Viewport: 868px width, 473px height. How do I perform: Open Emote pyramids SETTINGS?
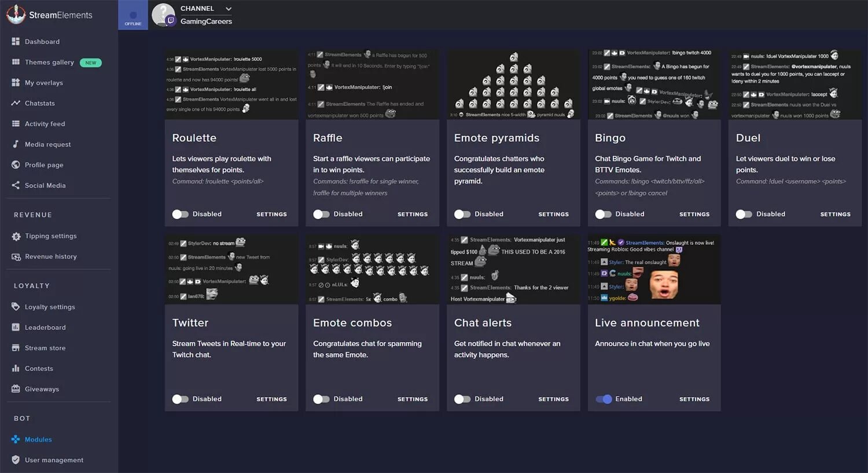coord(554,214)
